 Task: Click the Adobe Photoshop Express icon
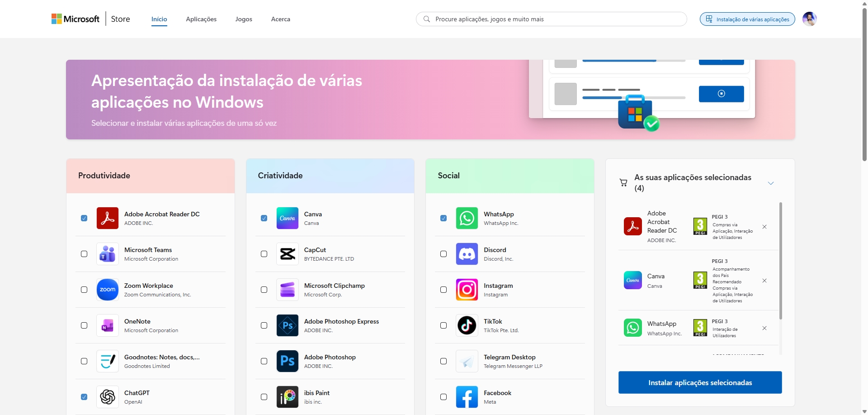(x=287, y=325)
